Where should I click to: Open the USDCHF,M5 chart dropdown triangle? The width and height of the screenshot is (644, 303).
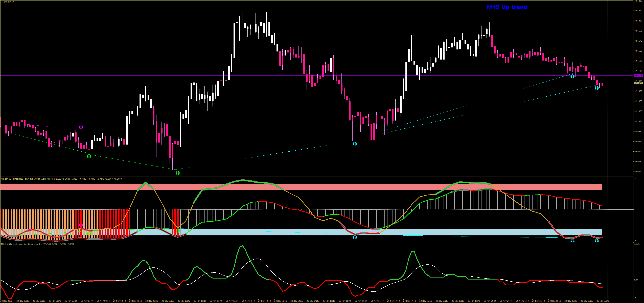click(2, 2)
